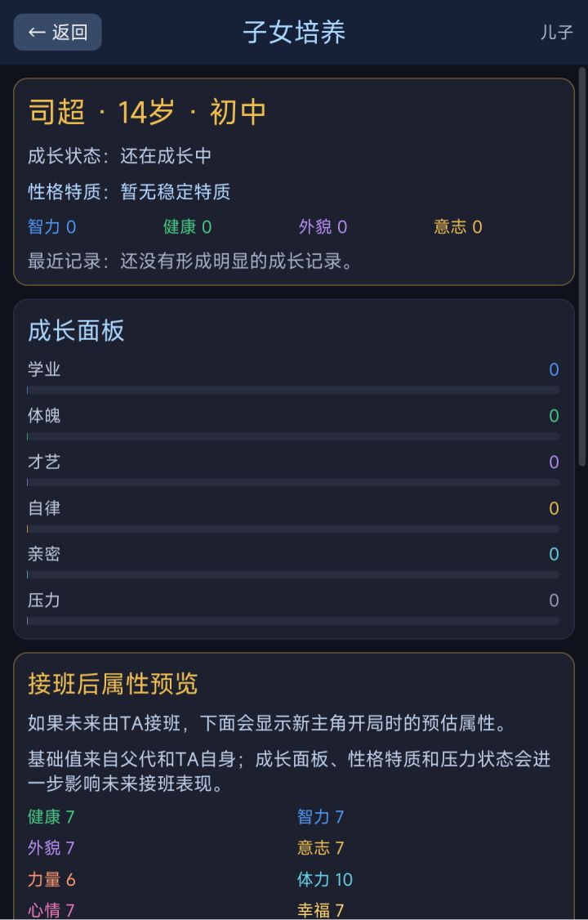Click the 亲密 progress bar
The image size is (588, 920).
[x=293, y=574]
